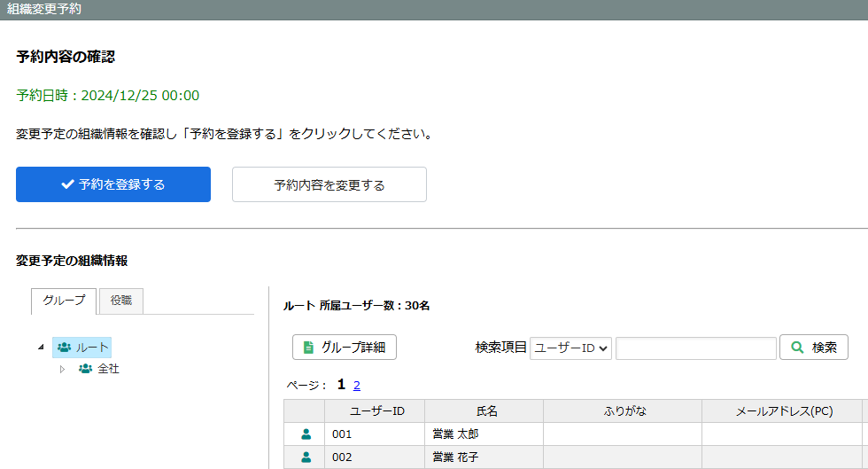Click the 氏名 column header

pyautogui.click(x=486, y=411)
